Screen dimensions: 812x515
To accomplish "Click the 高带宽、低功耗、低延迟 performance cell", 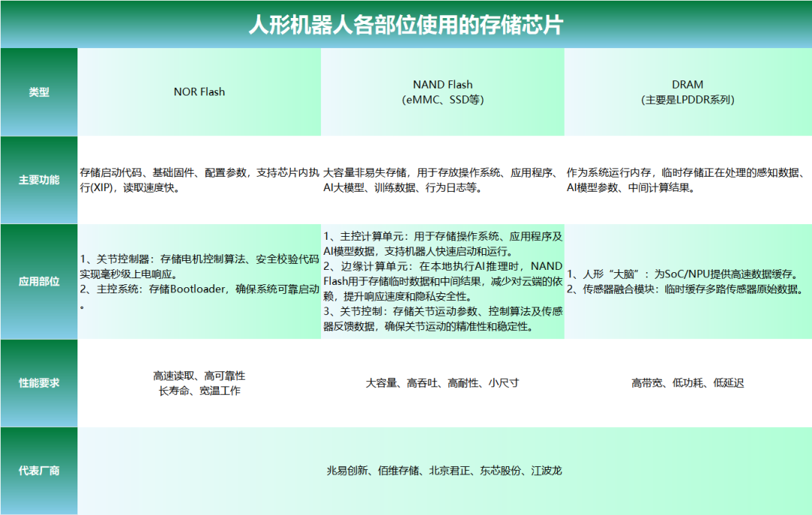I will (x=687, y=383).
